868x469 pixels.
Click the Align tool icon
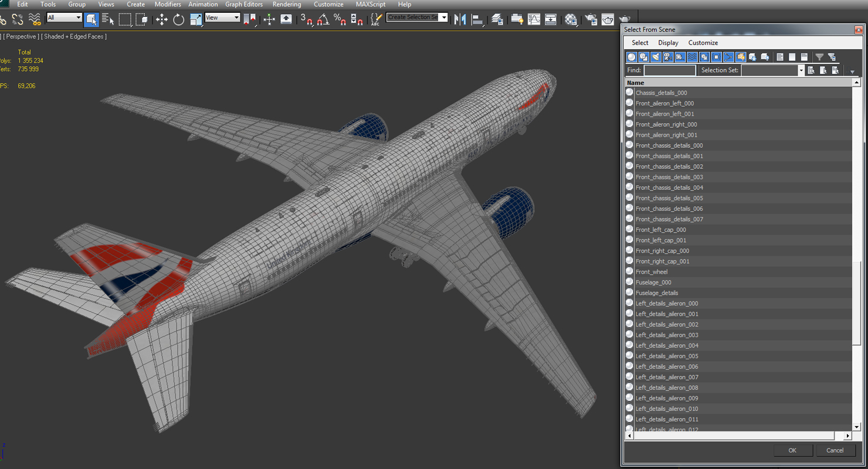click(477, 19)
